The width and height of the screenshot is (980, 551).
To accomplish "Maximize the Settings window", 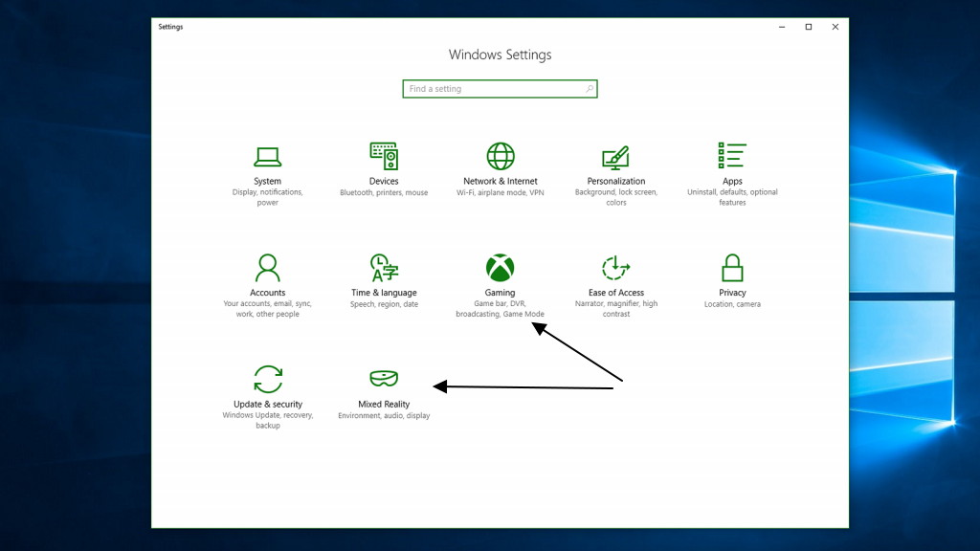I will point(808,27).
